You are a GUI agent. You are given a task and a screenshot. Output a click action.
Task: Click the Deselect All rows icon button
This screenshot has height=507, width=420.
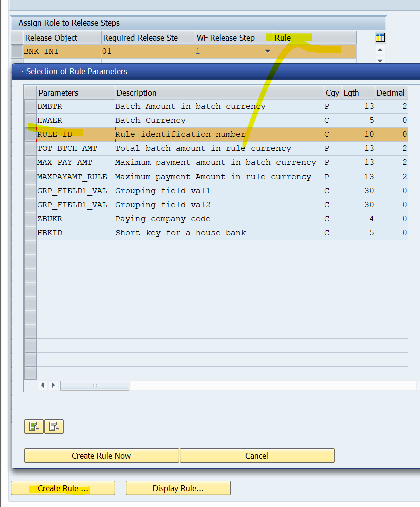click(54, 426)
